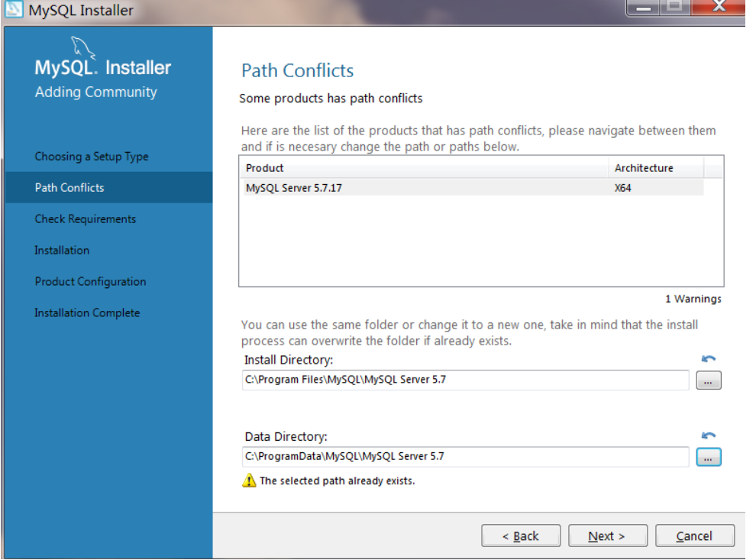Select the Installation Complete step
Viewport: 756px width, 560px height.
87,313
